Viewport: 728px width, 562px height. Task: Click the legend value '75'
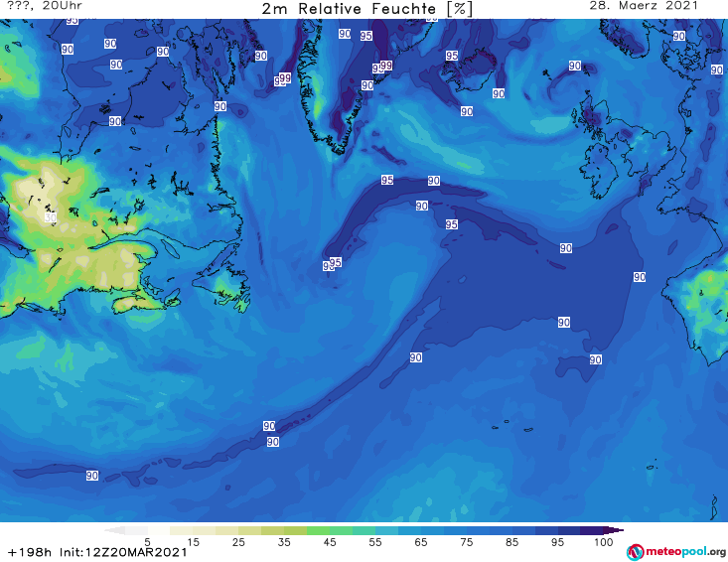tap(467, 542)
